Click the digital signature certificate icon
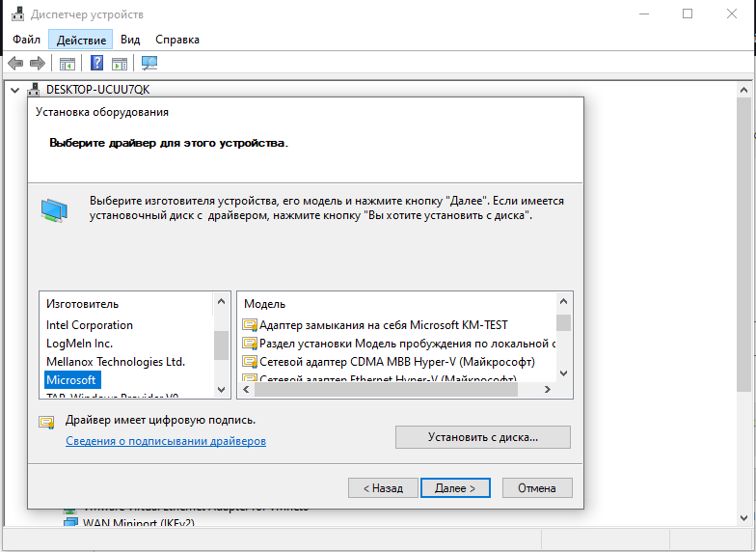 46,423
